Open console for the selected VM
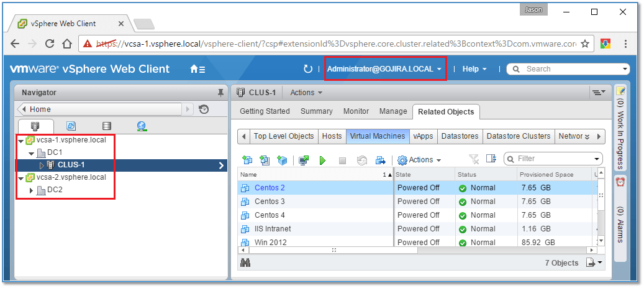 point(304,160)
